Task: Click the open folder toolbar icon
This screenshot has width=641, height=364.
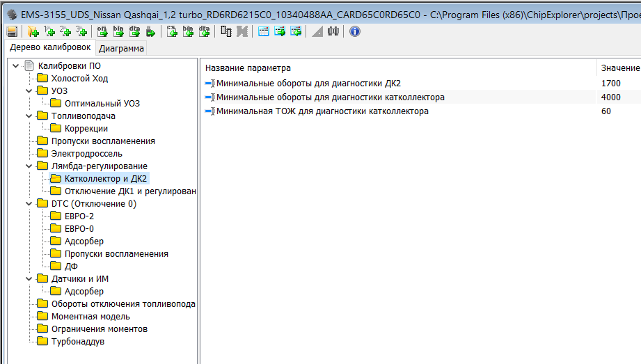Action: (x=33, y=31)
